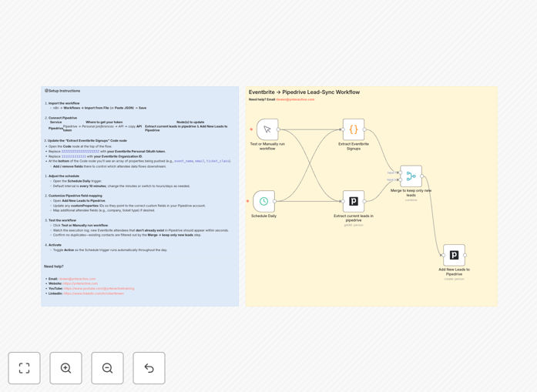Click the 'Node(s) to update' column header
537x392 pixels.
pyautogui.click(x=190, y=122)
